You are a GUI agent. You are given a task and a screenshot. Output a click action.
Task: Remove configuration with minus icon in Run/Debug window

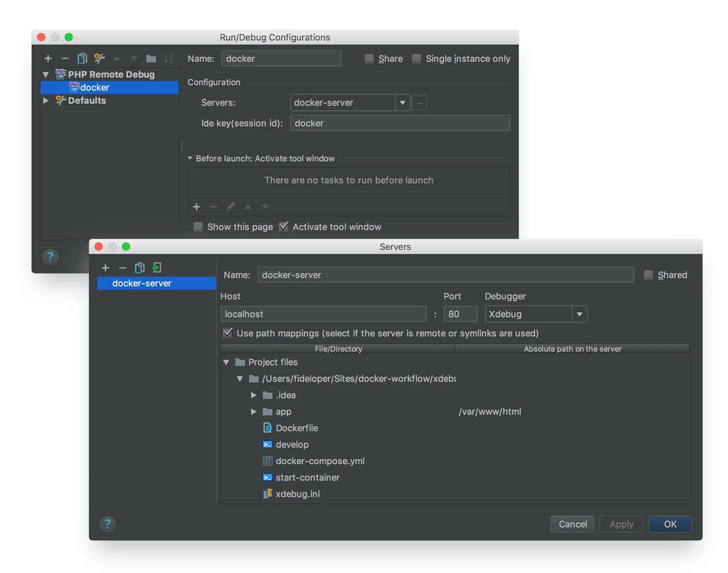pyautogui.click(x=65, y=59)
